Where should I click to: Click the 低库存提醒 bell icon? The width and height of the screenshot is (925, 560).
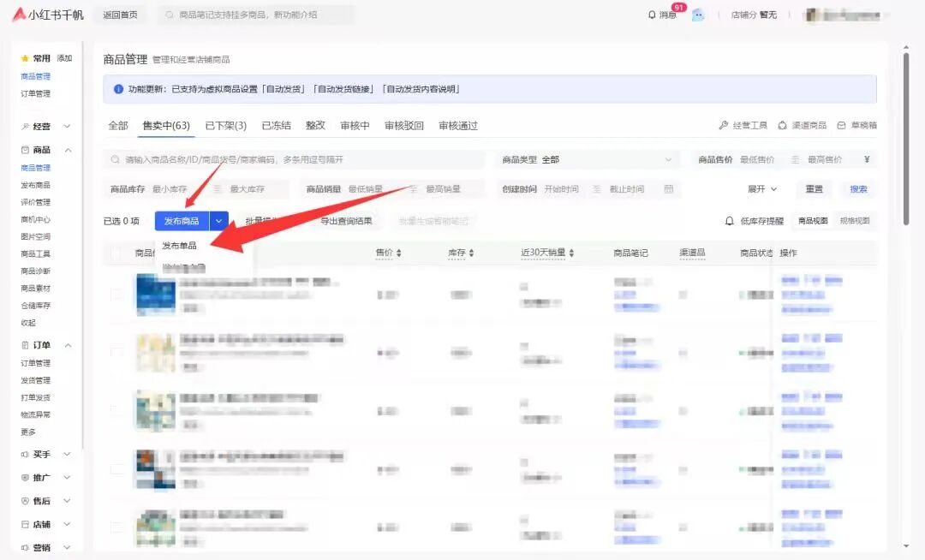pyautogui.click(x=730, y=221)
